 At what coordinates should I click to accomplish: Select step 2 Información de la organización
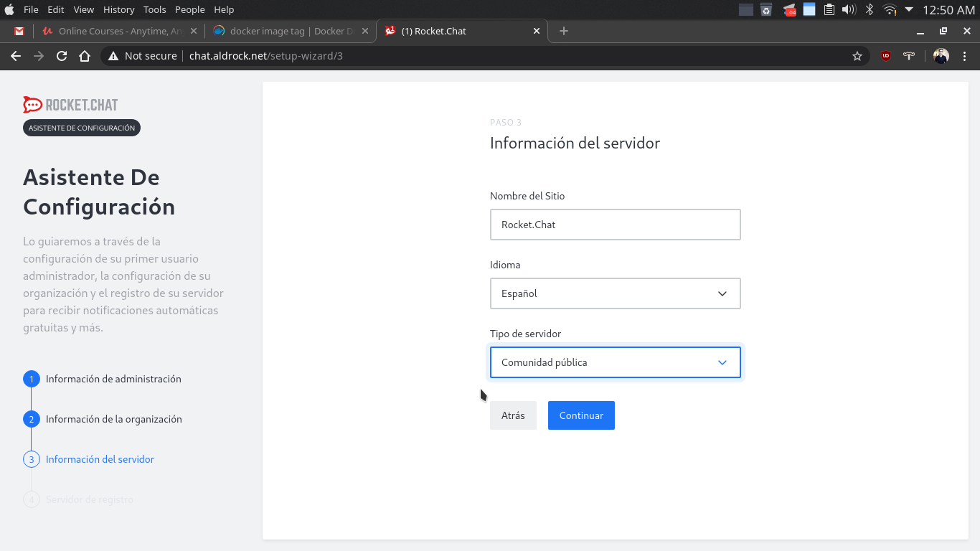(x=103, y=419)
